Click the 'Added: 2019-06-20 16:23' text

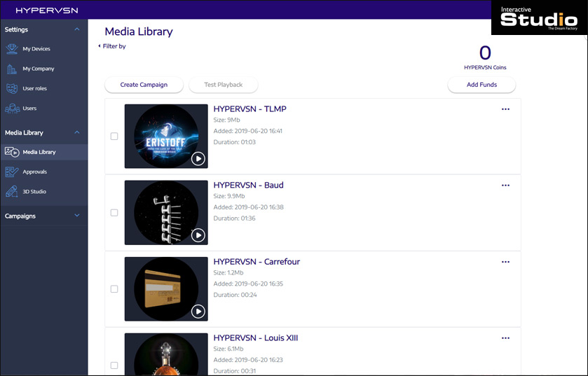tap(248, 360)
